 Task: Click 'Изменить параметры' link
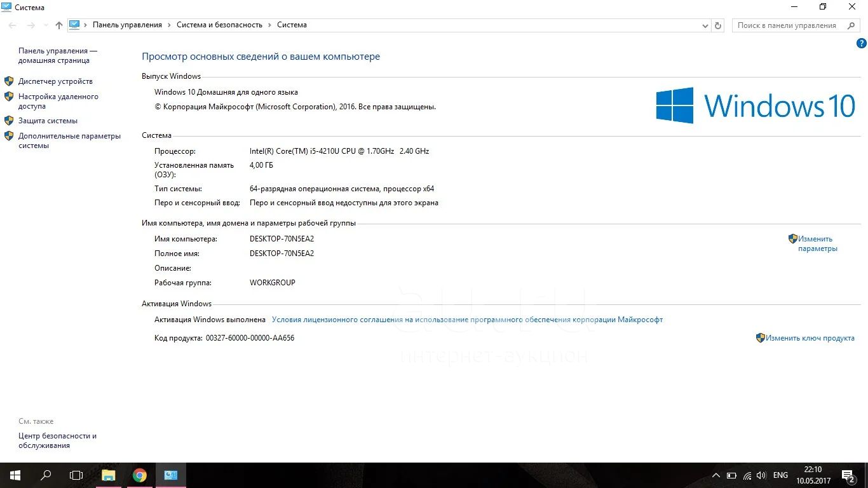point(818,244)
